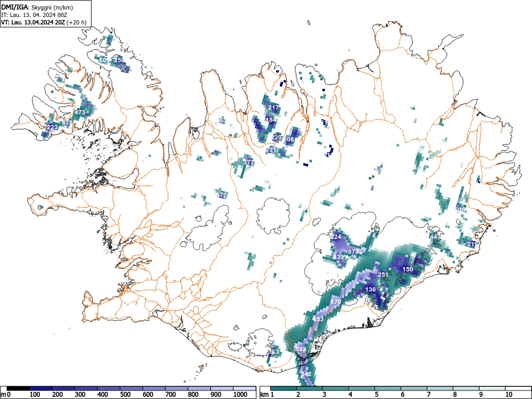532x399 pixels.
Task: Click the 'km' unit label on legend
Action: click(264, 395)
